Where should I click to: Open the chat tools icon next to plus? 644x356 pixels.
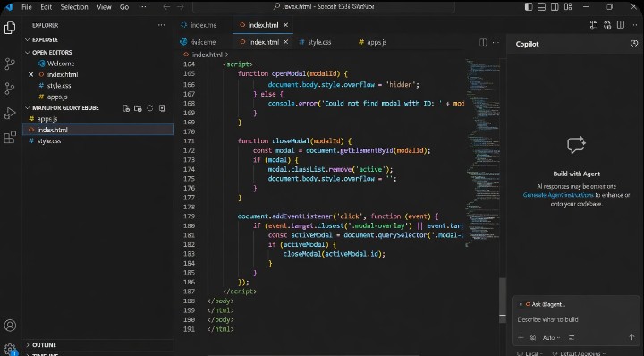[x=533, y=337]
